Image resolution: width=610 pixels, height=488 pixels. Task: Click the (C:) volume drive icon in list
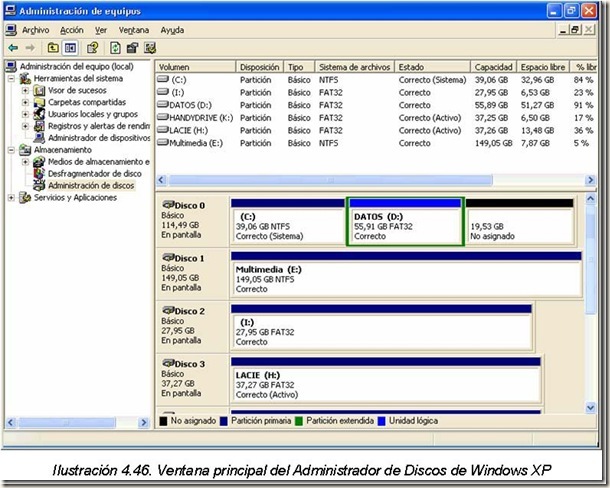click(163, 79)
